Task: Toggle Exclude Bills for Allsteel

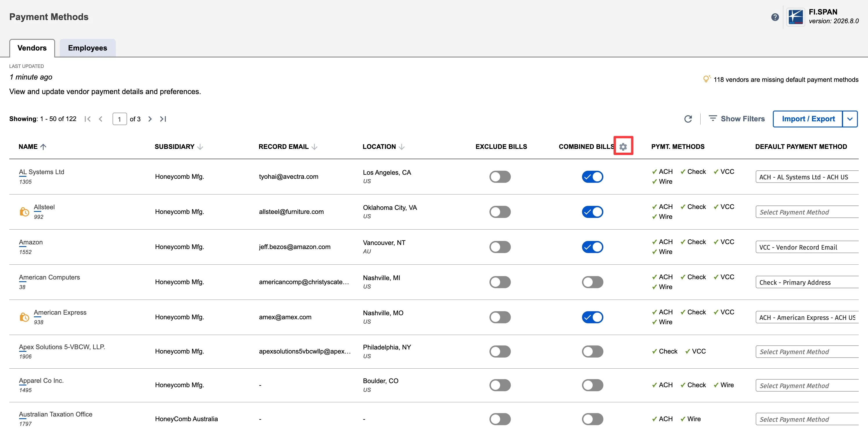Action: click(x=500, y=212)
